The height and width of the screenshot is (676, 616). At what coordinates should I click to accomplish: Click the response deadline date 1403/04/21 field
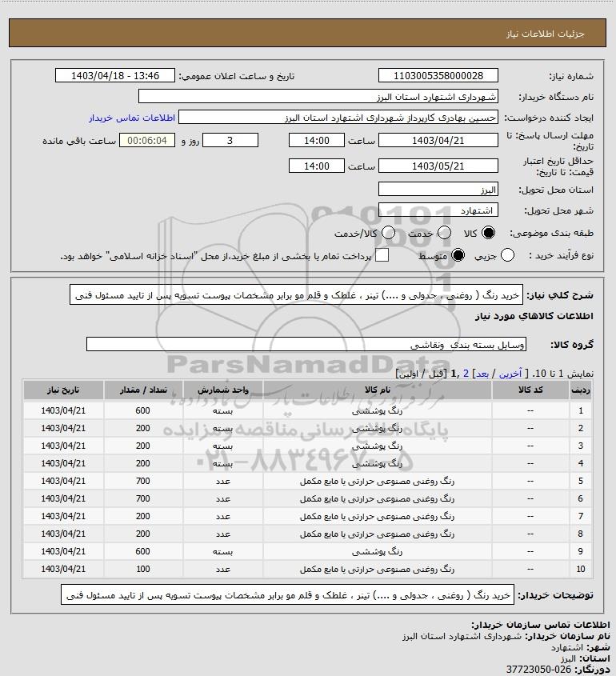coord(438,141)
